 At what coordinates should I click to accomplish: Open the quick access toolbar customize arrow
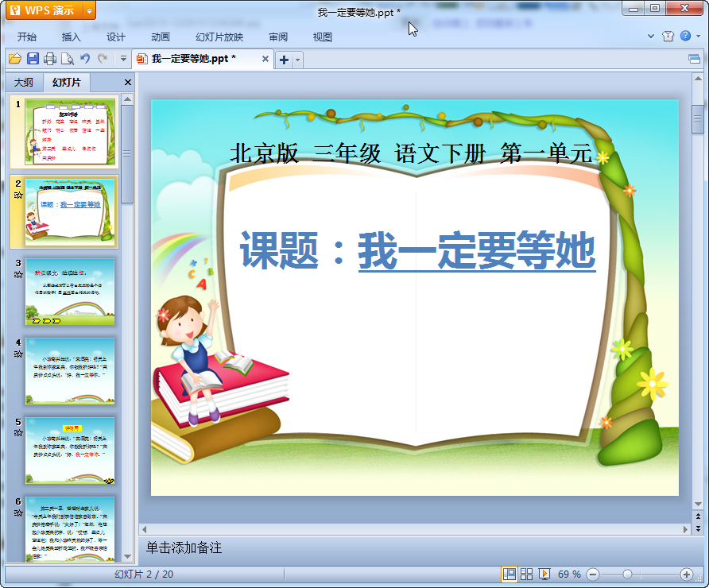(123, 59)
